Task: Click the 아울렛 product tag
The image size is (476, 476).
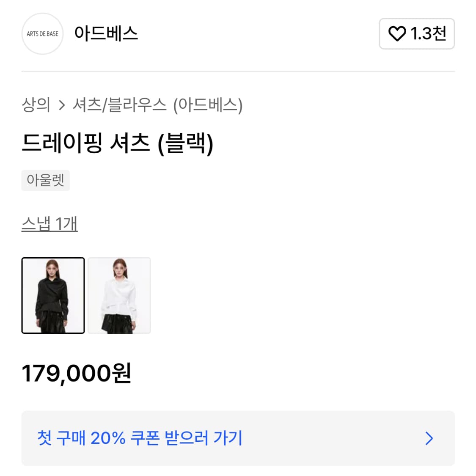Action: (x=45, y=180)
